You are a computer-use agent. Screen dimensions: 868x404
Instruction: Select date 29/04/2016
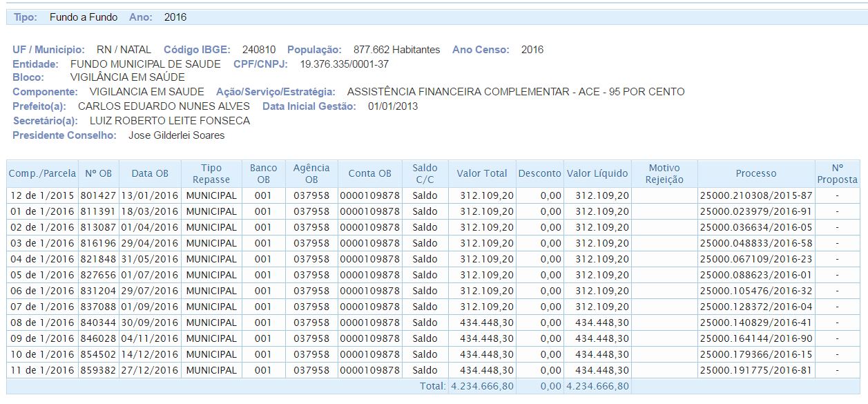tap(150, 243)
